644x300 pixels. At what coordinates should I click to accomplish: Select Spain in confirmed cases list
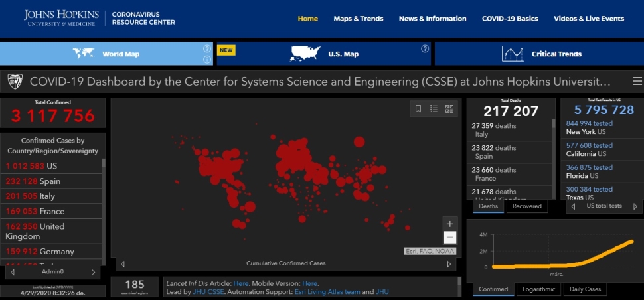click(51, 181)
